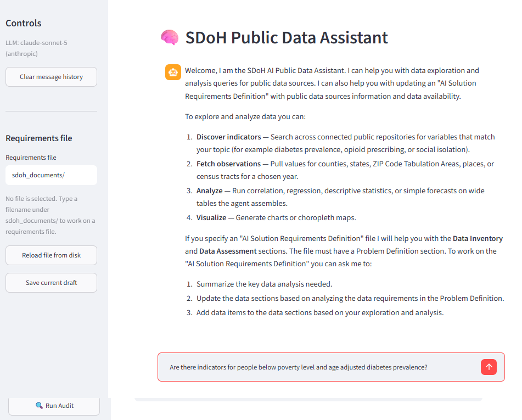The height and width of the screenshot is (420, 522).
Task: Click the welcome message first paragraph
Action: [x=332, y=83]
